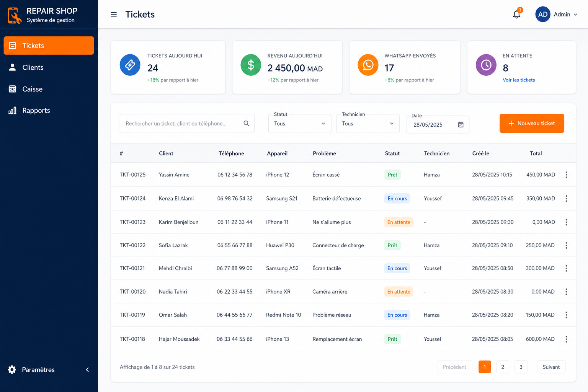Click the search magnifier icon
588x392 pixels.
click(247, 123)
